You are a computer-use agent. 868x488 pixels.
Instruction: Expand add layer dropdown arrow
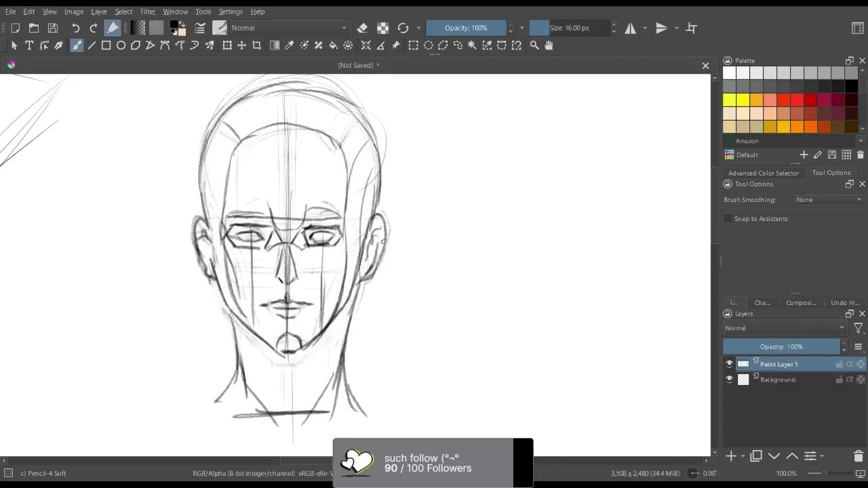pyautogui.click(x=743, y=456)
